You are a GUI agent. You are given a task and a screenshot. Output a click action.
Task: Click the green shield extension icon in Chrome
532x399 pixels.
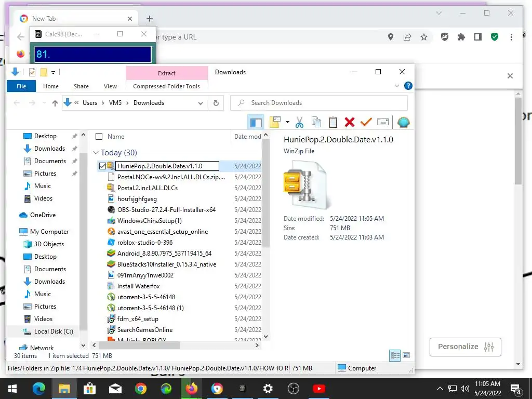pos(495,37)
